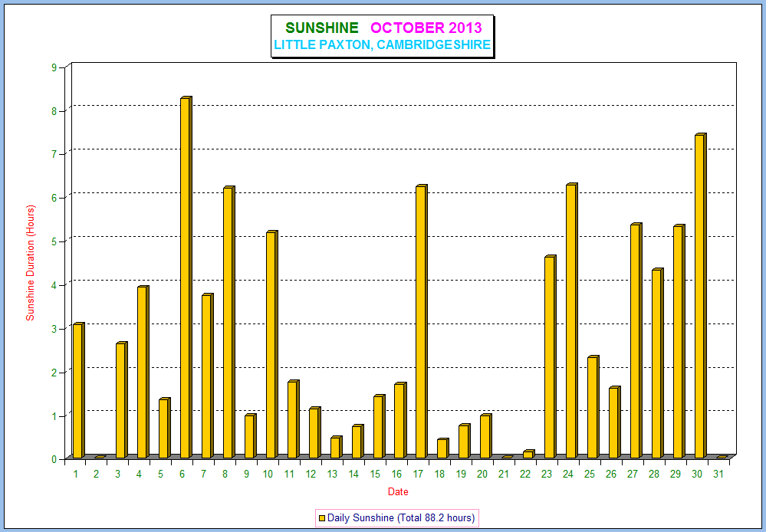Screen dimensions: 766x532
Task: Select the bar for date 25
Action: pos(593,407)
